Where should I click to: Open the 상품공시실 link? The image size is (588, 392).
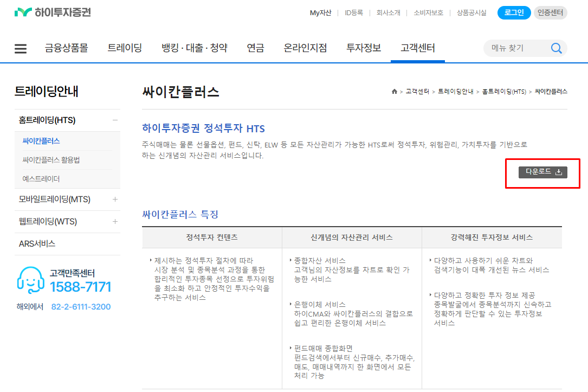[x=471, y=13]
